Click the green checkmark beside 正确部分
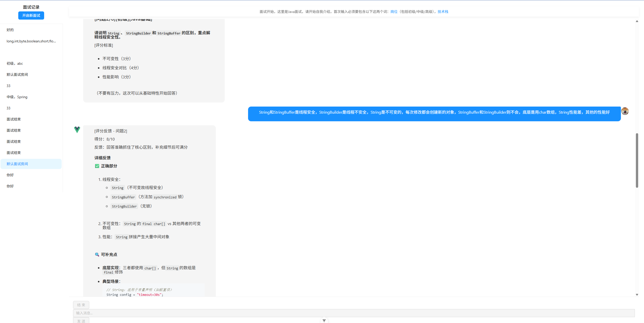The image size is (644, 323). click(x=97, y=166)
